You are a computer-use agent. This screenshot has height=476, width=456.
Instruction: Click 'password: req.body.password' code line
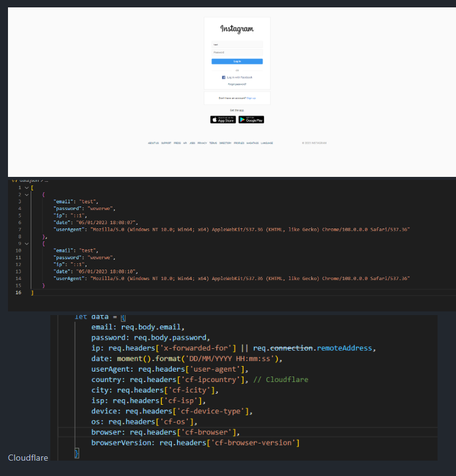[149, 338]
